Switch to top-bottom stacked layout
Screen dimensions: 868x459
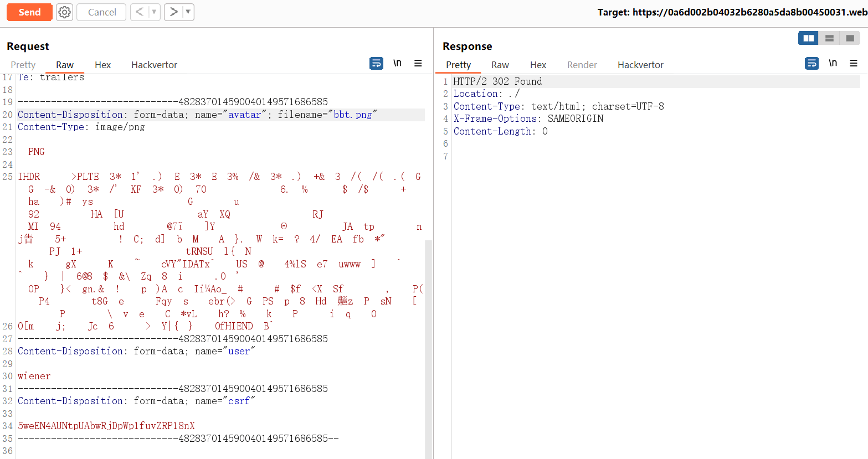829,38
